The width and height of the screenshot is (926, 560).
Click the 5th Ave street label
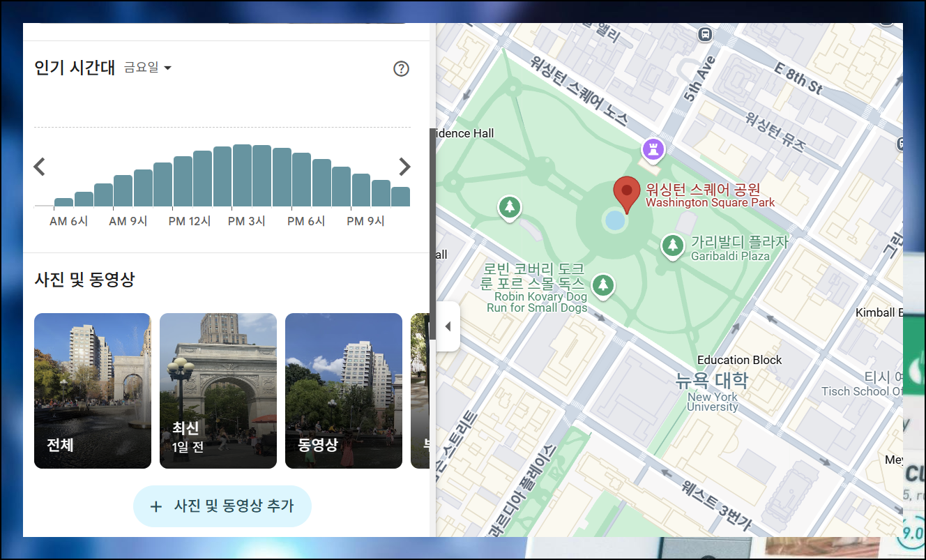[701, 78]
